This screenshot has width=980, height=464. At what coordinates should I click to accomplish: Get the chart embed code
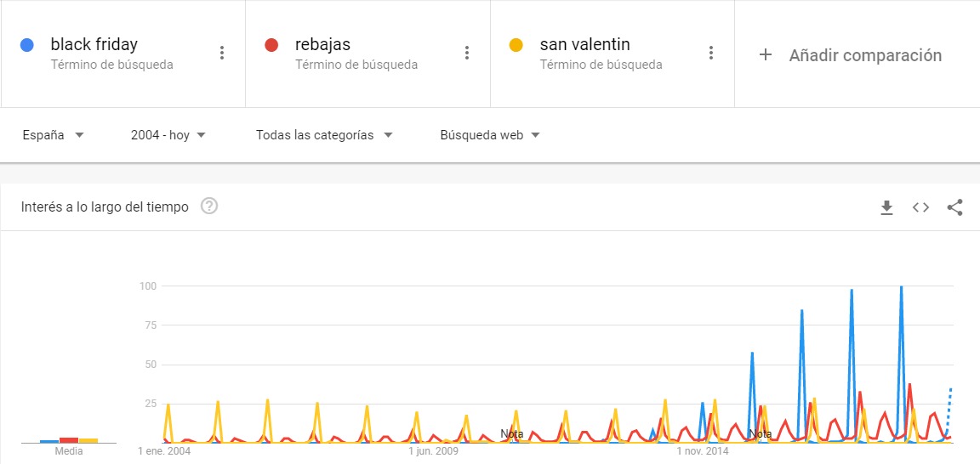click(920, 208)
